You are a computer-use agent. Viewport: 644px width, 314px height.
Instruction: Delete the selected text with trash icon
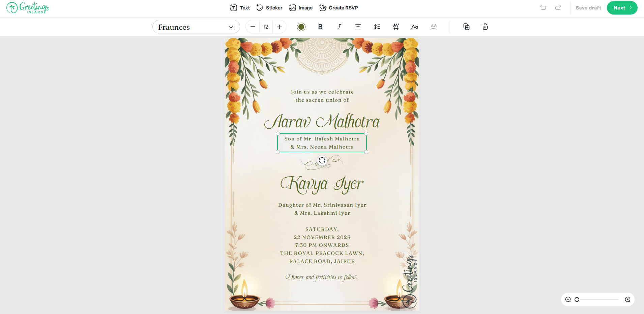pos(485,27)
